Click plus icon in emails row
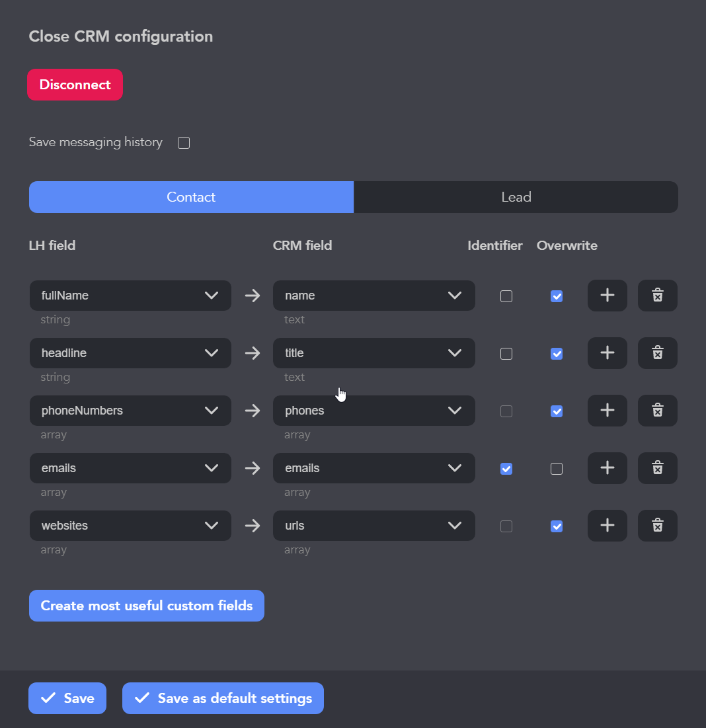706x728 pixels. point(607,468)
